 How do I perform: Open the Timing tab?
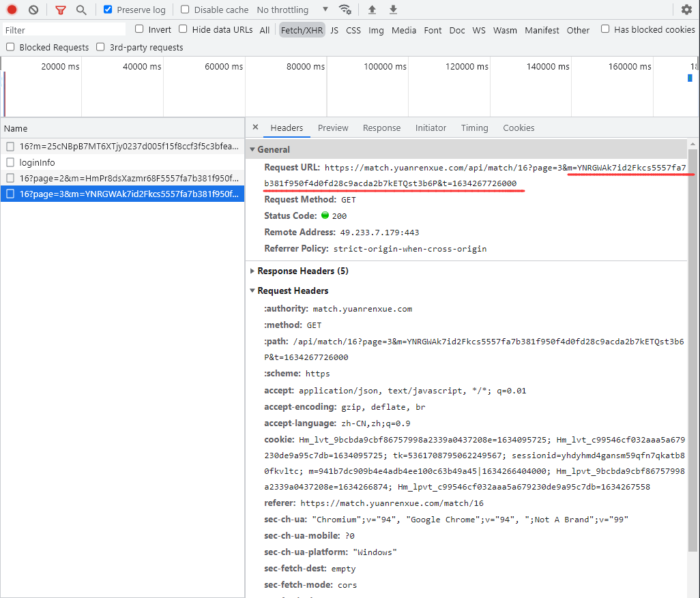tap(474, 128)
